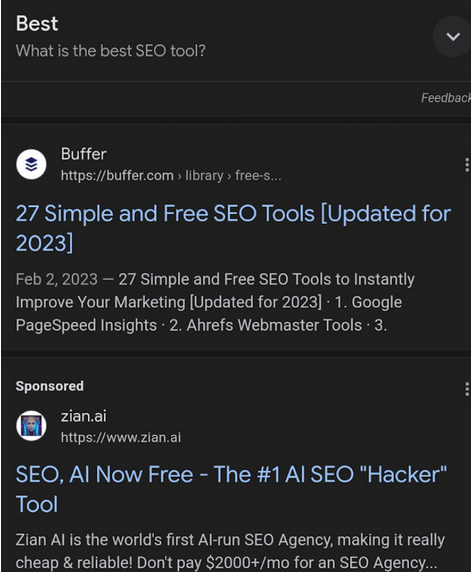The image size is (471, 572).
Task: Expand the "Best" question chevron
Action: click(x=452, y=36)
